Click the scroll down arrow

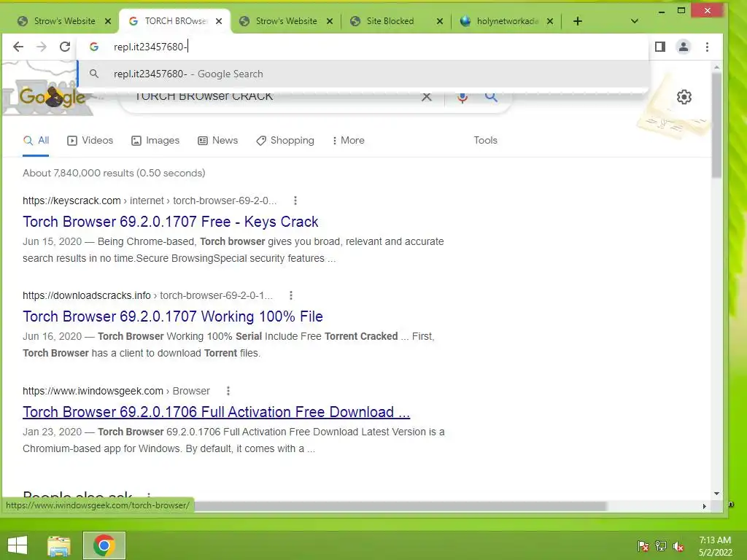pyautogui.click(x=716, y=494)
